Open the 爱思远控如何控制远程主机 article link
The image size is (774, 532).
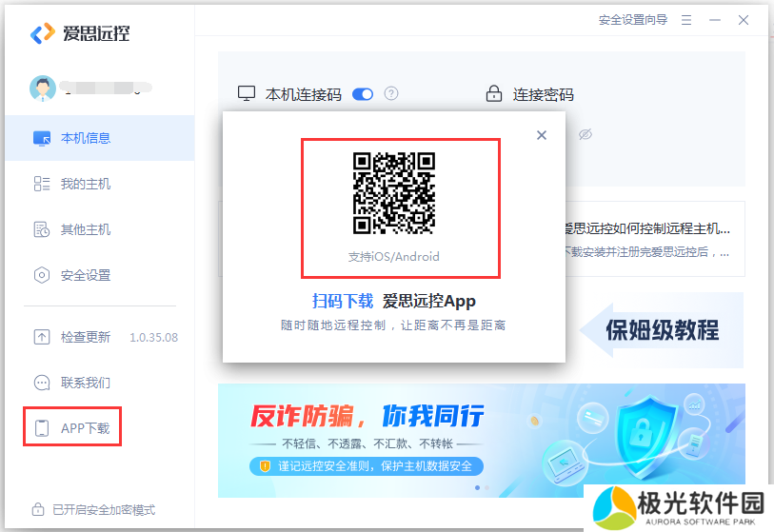click(647, 228)
